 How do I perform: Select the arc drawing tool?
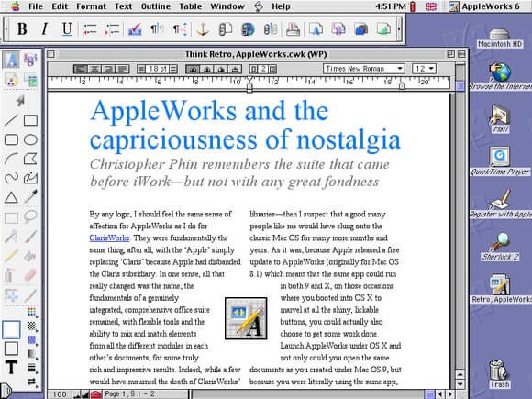pyautogui.click(x=11, y=159)
